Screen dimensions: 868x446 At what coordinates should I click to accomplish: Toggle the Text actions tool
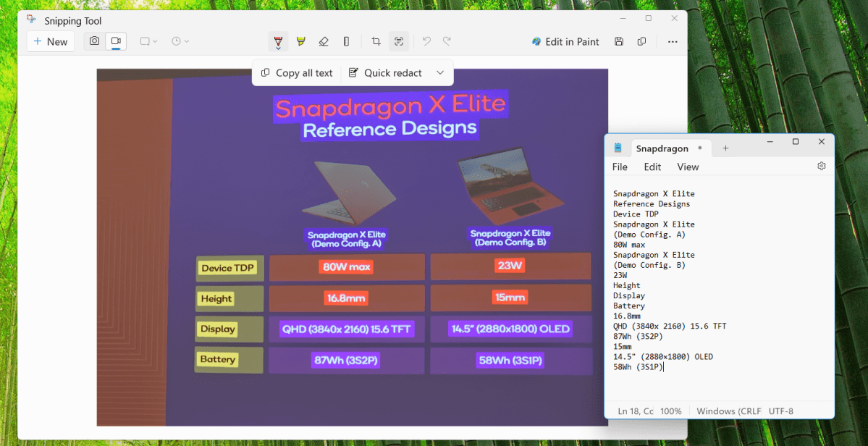point(399,41)
